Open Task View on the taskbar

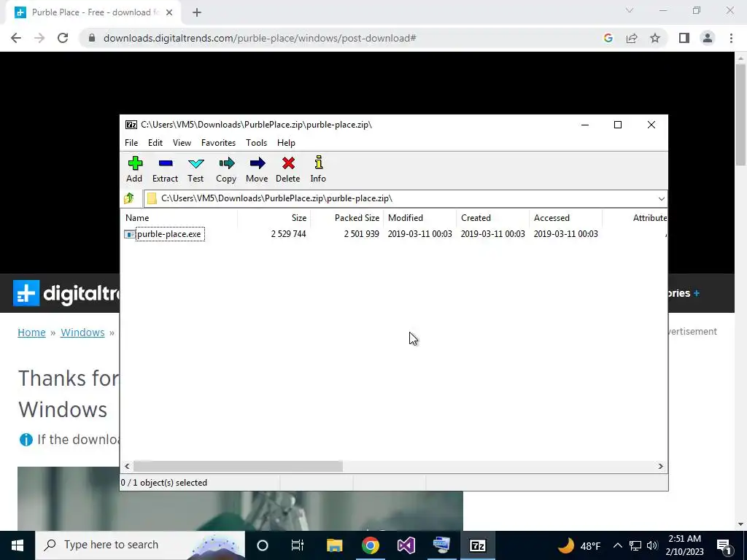[298, 545]
